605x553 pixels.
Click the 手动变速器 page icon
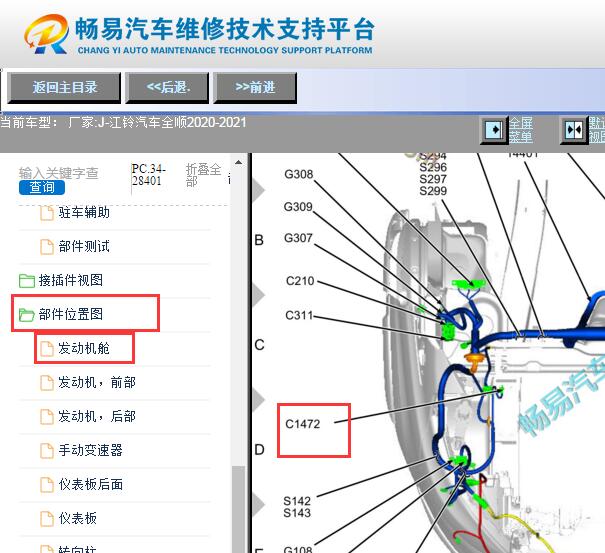pos(47,450)
